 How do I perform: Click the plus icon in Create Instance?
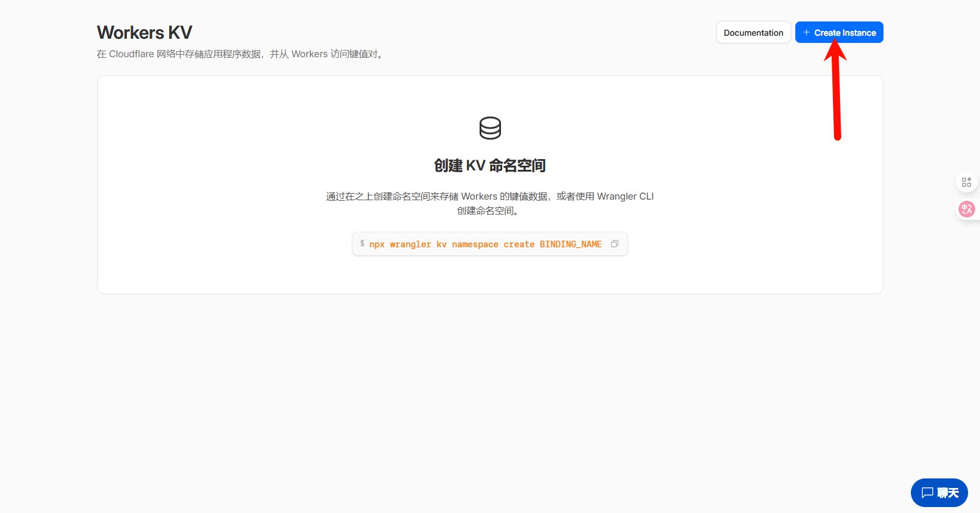pos(806,32)
